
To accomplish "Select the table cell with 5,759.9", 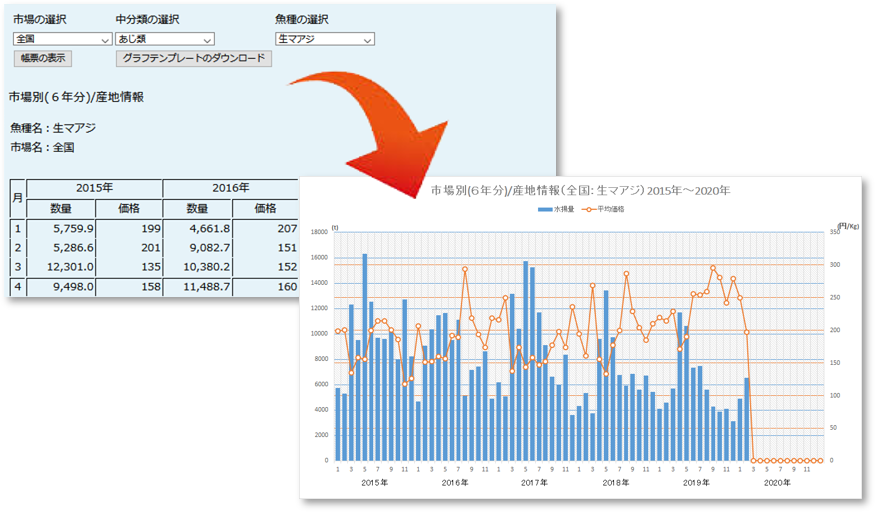I will (60, 229).
